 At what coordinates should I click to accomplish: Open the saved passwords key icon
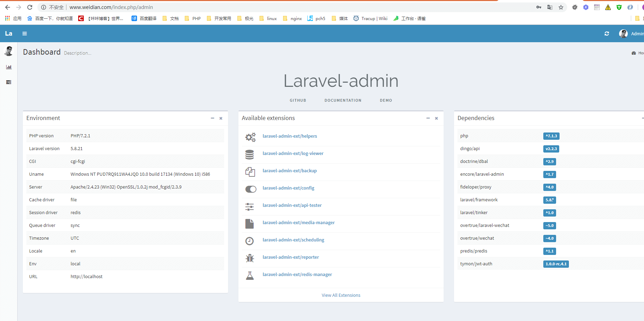click(x=539, y=7)
